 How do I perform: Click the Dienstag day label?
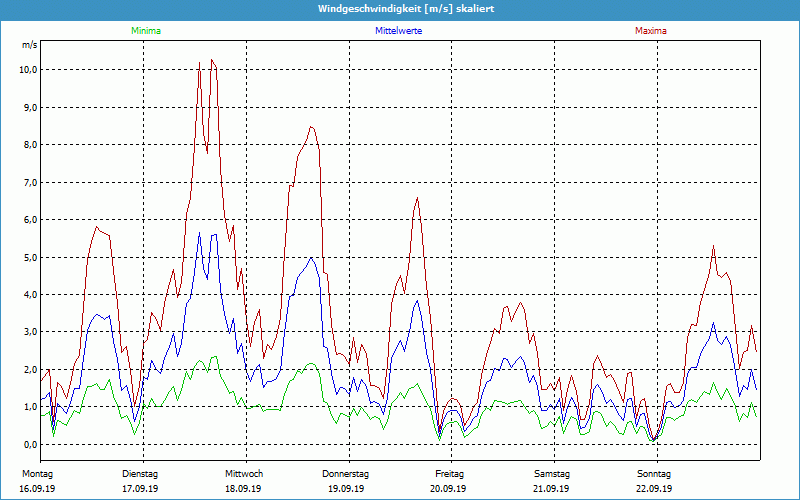(140, 474)
